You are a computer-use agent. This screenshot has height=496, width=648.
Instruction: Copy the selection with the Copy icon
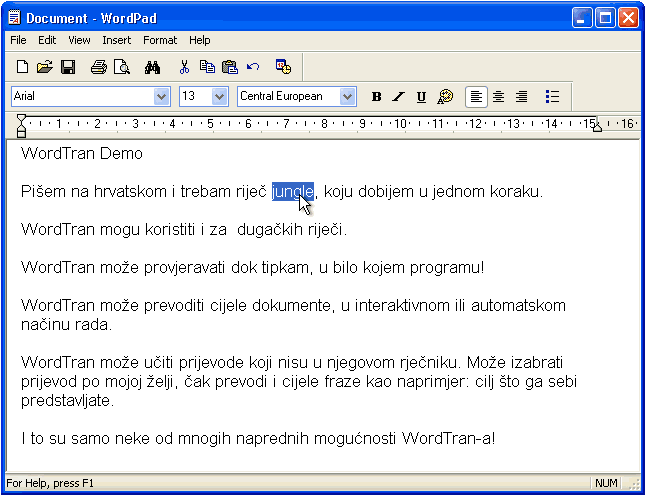pos(207,67)
